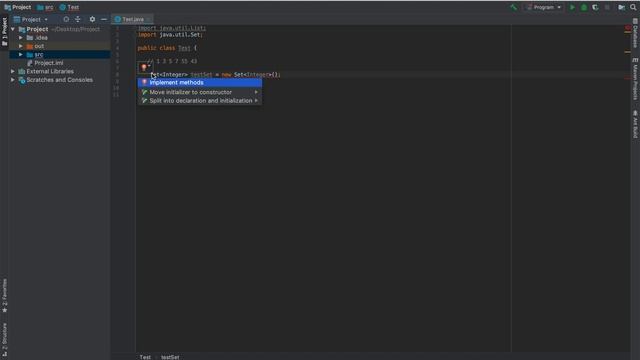Select External Libraries in project tree
Viewport: 640px width, 360px height.
pos(60,71)
